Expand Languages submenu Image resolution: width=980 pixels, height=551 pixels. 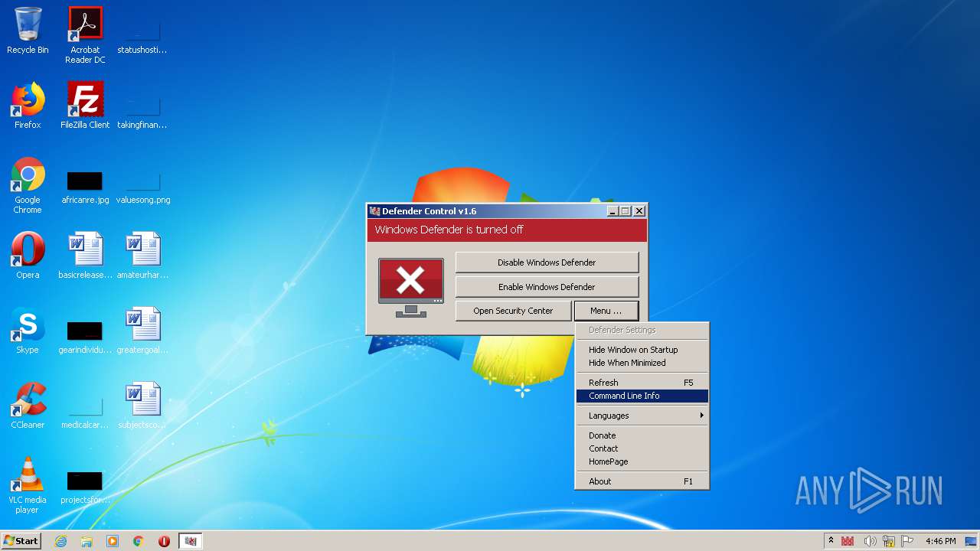click(642, 416)
